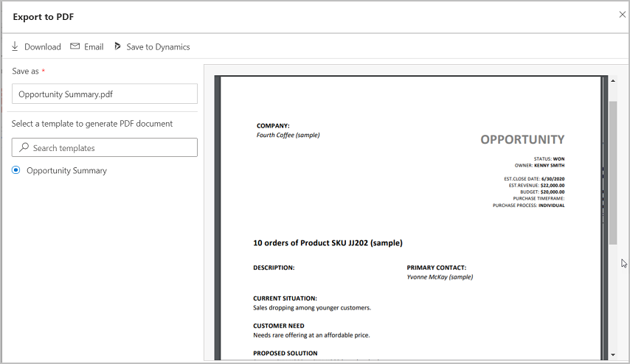Click the preview scrollbar down arrow
Viewport: 630px width, 364px height.
coord(612,354)
